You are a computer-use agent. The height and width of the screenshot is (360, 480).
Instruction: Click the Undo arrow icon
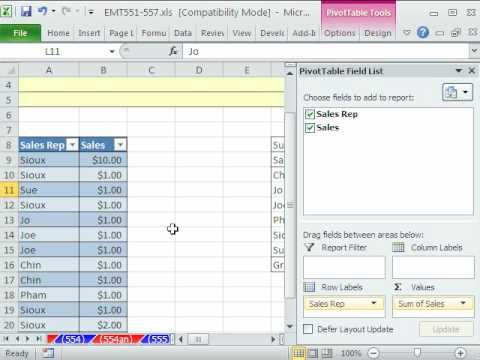pyautogui.click(x=42, y=12)
